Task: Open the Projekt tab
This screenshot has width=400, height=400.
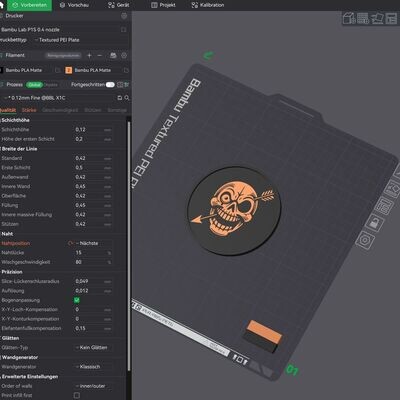Action: [163, 5]
